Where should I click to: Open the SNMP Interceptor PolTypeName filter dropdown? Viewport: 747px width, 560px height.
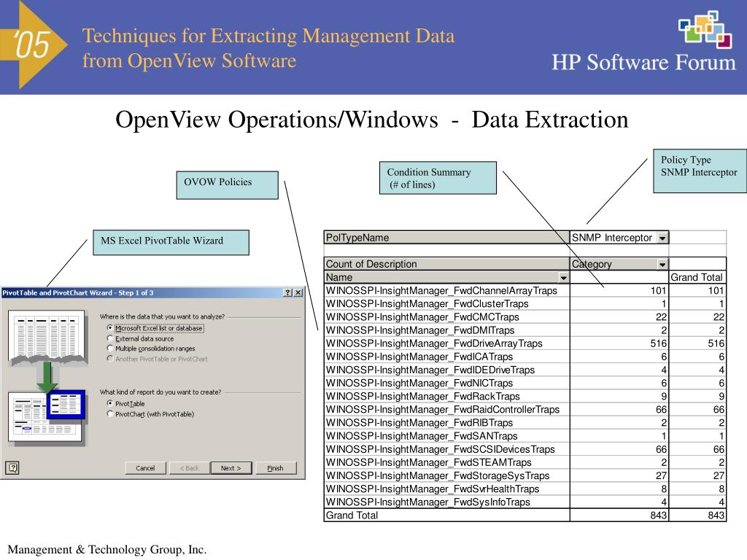[x=662, y=238]
